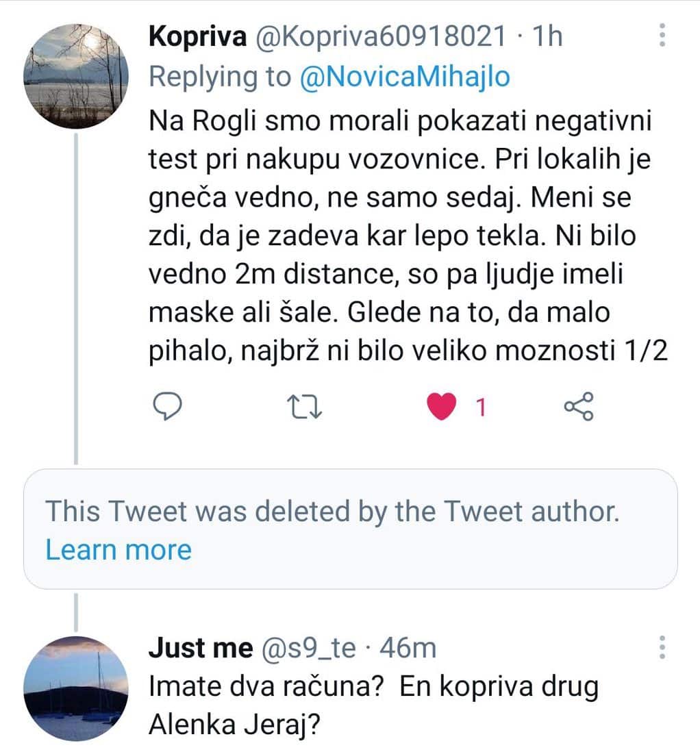The image size is (700, 752).
Task: Open the Learn more link
Action: [x=118, y=549]
